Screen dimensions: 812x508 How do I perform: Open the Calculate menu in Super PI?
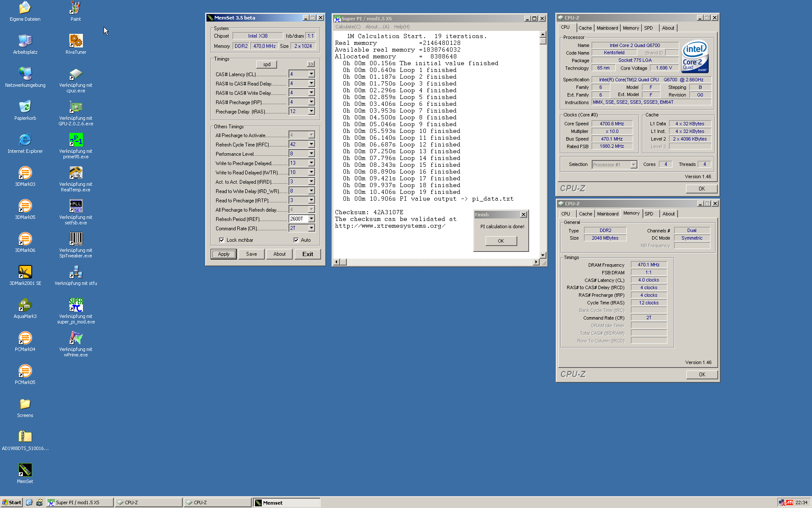pyautogui.click(x=348, y=27)
